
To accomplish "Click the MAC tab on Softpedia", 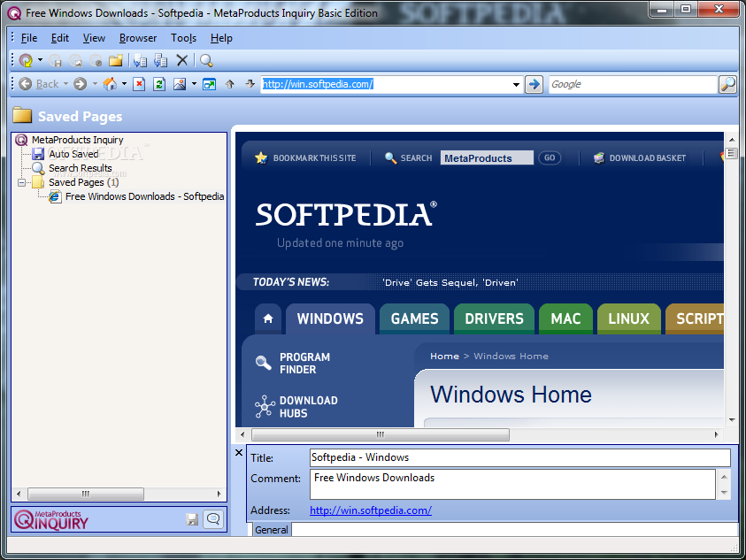I will (565, 318).
